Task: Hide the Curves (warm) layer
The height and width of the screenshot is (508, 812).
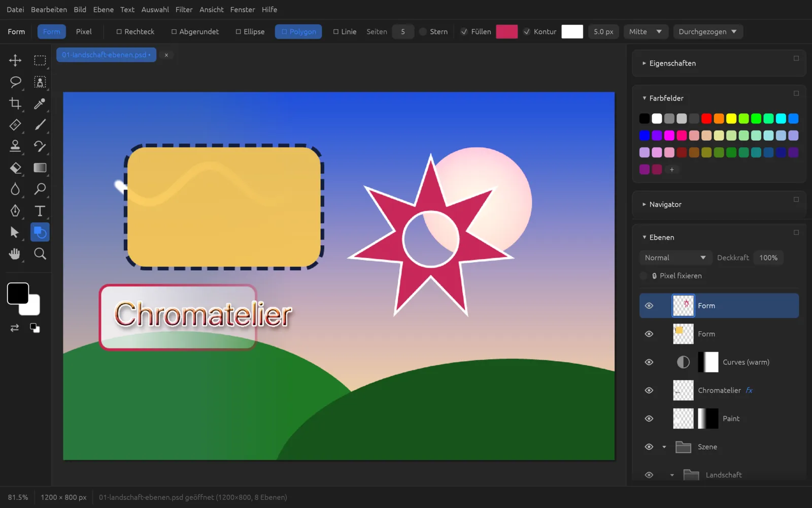Action: click(x=649, y=362)
